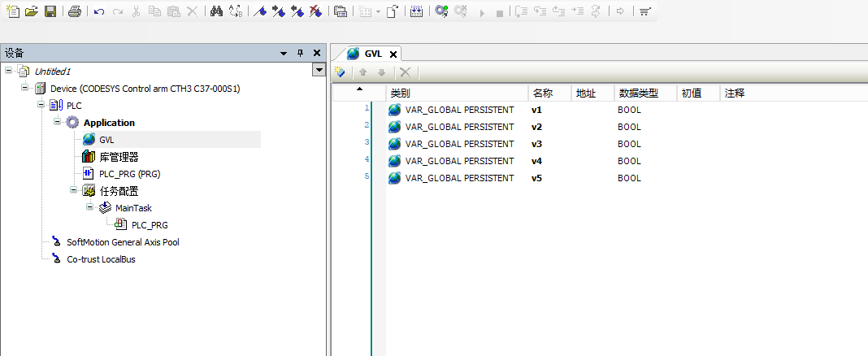
Task: Click the Redo arrow icon
Action: [x=117, y=11]
